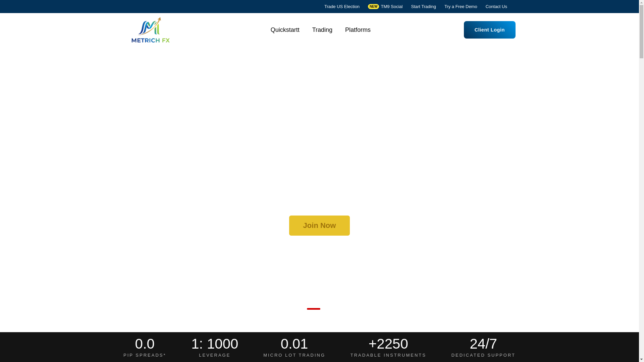The height and width of the screenshot is (362, 644).
Task: Open the Trade US Election link
Action: click(x=342, y=7)
